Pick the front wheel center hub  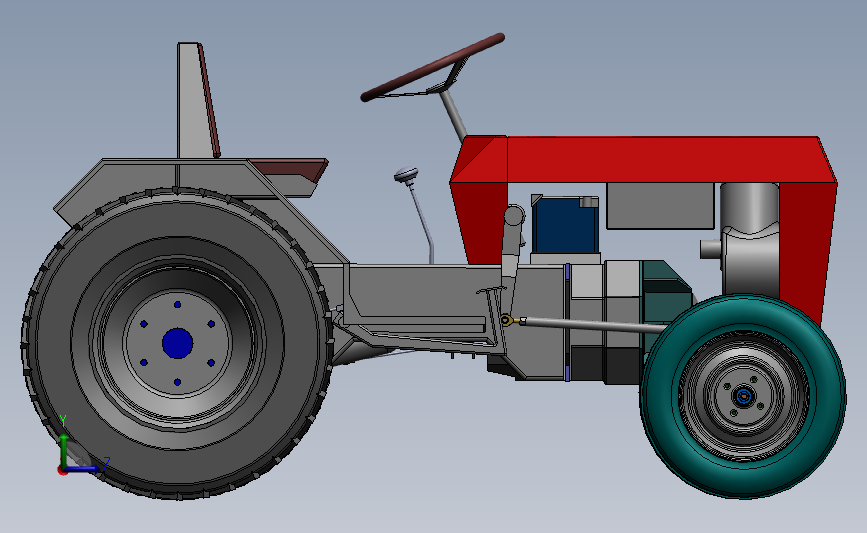[744, 396]
